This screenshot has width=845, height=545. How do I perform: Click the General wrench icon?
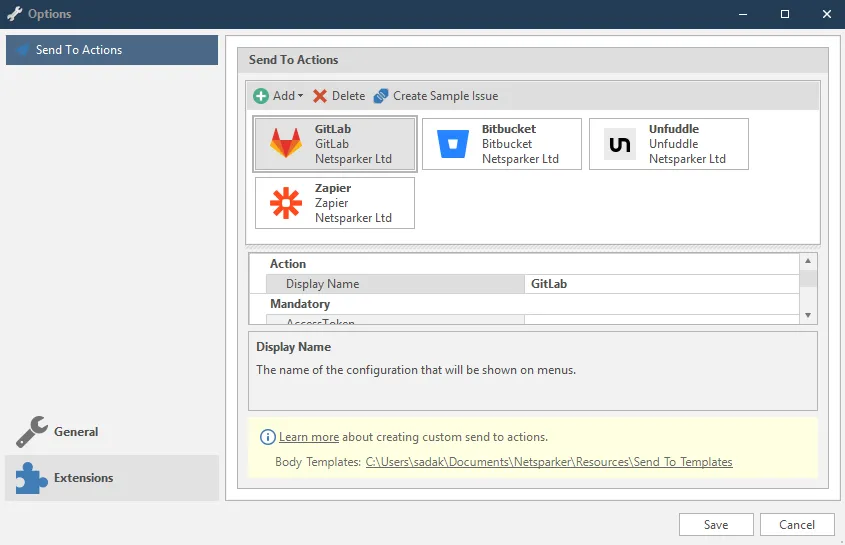coord(32,432)
